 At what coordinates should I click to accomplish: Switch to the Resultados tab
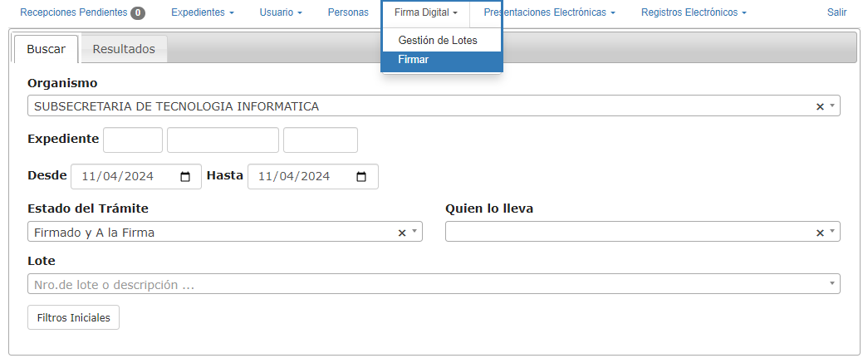click(x=124, y=49)
